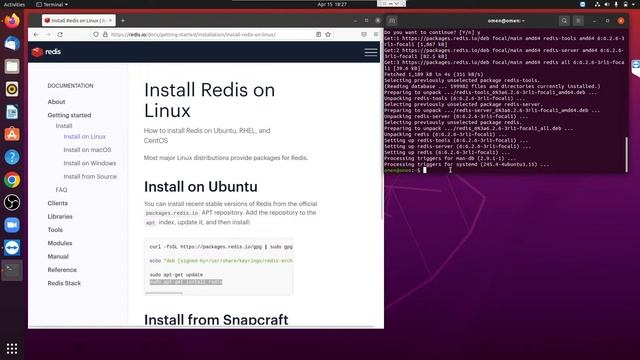Open Libraries in the documentation sidebar
640x360 pixels.
(x=60, y=216)
